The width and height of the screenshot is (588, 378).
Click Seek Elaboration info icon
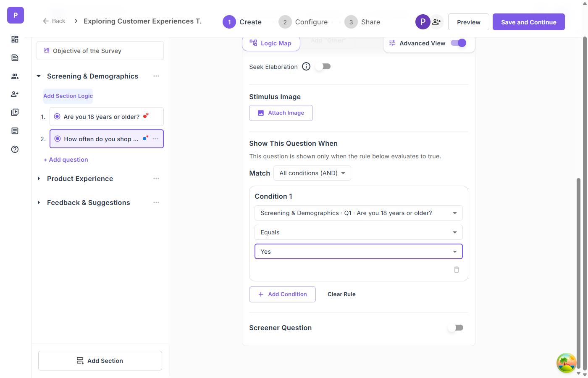pos(306,66)
